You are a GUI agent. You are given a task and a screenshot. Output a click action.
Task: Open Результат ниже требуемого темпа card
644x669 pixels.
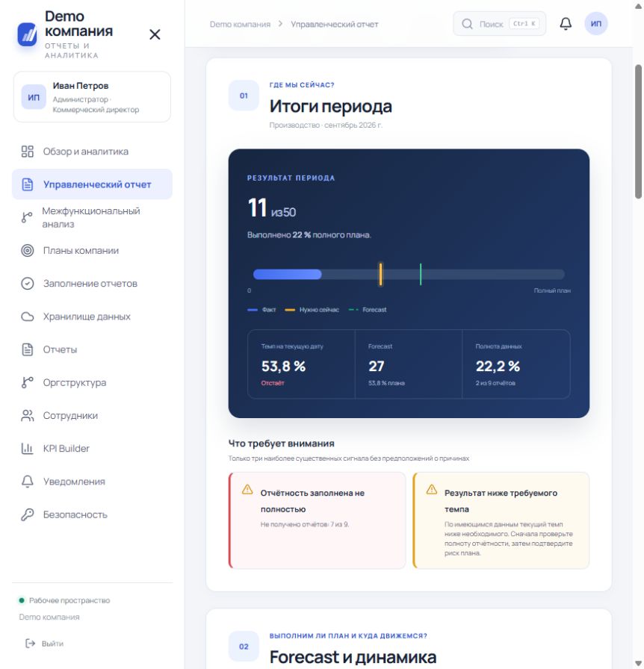pos(501,520)
